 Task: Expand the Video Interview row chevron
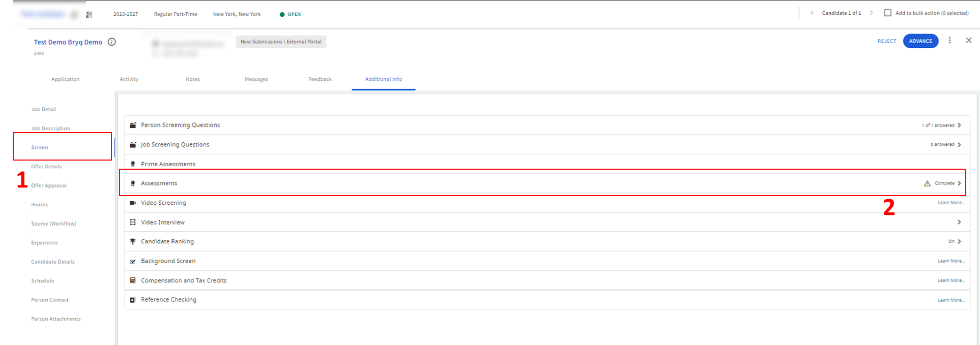click(959, 222)
